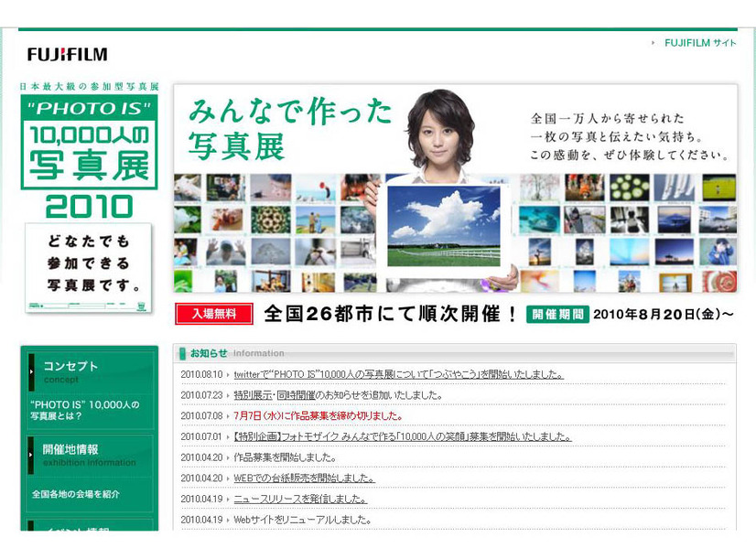Click the red 7月7日(水)に作品募集を締め切りました notice
This screenshot has width=756, height=559.
tap(318, 415)
